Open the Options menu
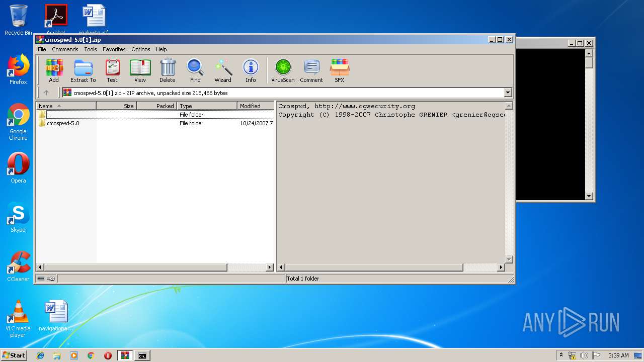 141,49
